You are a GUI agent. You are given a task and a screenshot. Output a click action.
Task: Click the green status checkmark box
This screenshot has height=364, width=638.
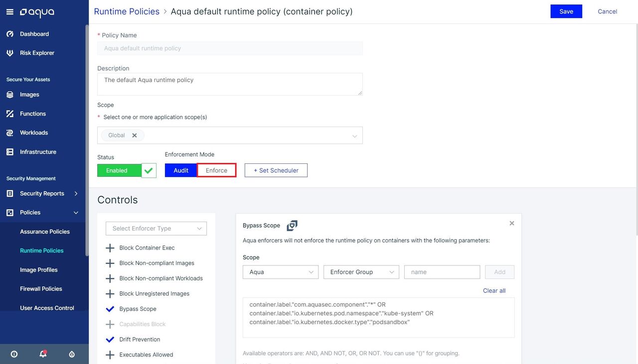(x=149, y=170)
